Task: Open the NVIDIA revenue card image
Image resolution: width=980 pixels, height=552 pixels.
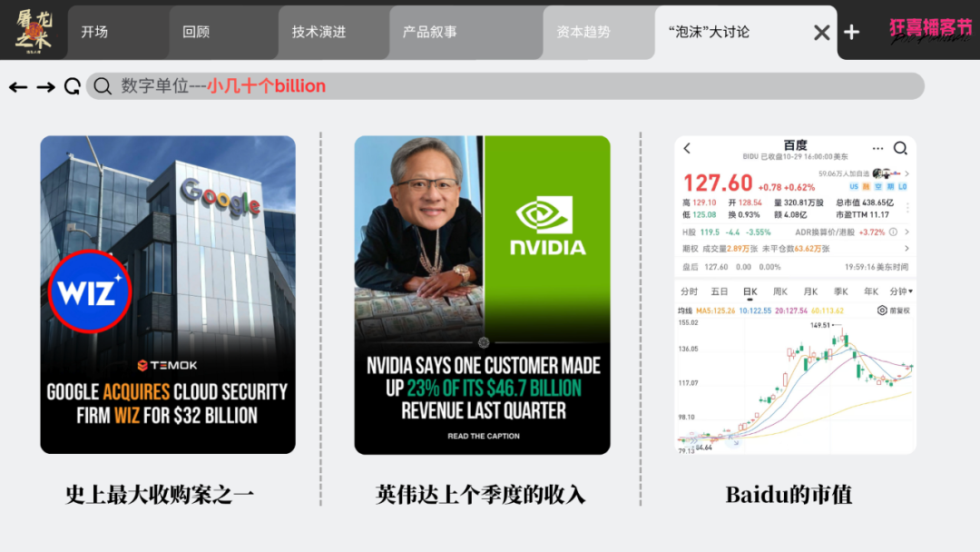Action: [x=483, y=294]
